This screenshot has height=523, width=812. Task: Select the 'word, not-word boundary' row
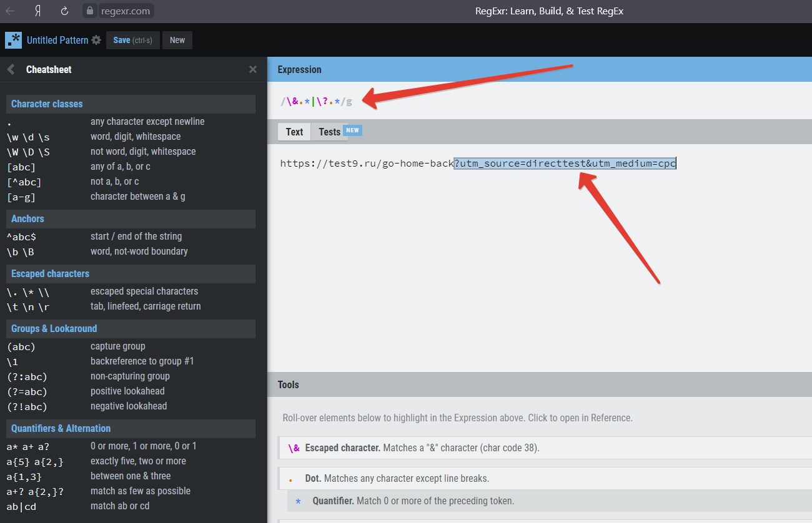[x=131, y=252]
